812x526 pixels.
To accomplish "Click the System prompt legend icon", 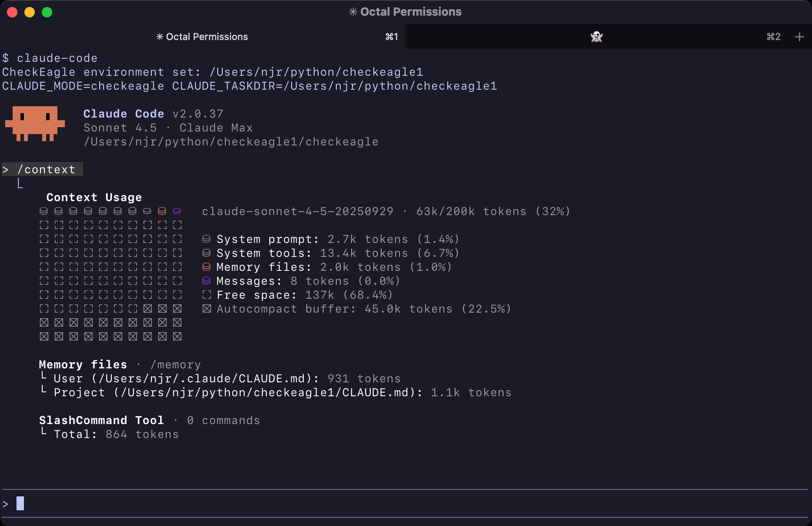I will [x=207, y=239].
